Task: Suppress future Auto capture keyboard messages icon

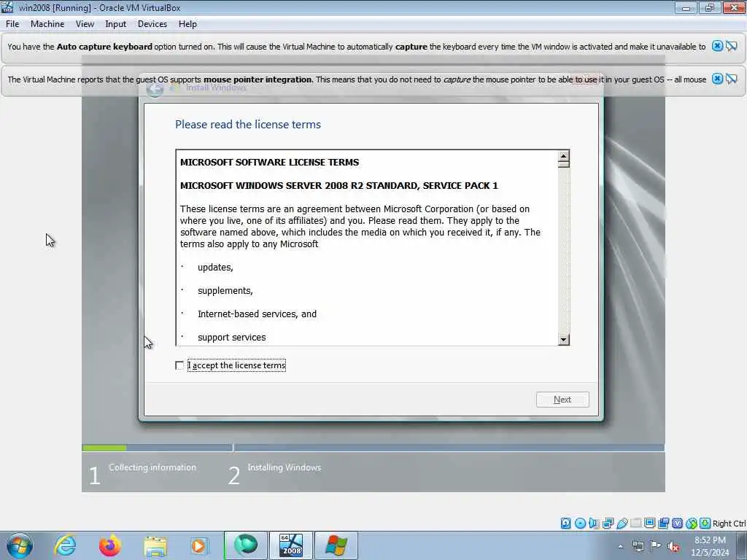Action: (x=732, y=46)
